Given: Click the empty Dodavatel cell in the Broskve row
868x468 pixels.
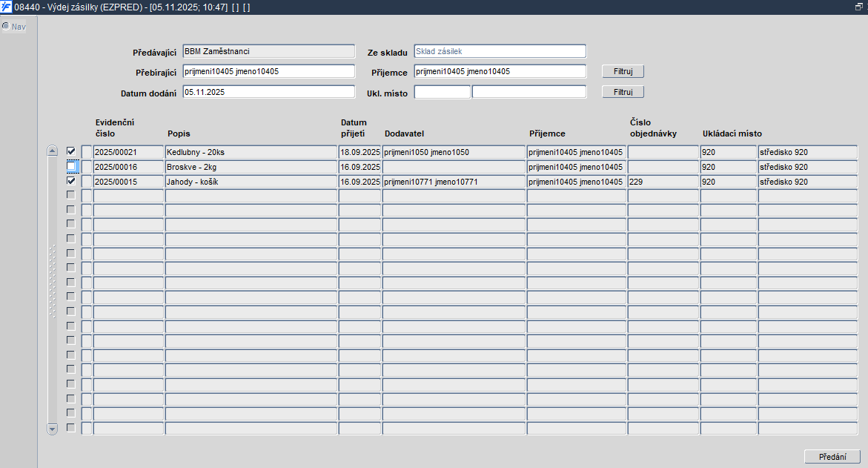Looking at the screenshot, I should [x=454, y=167].
